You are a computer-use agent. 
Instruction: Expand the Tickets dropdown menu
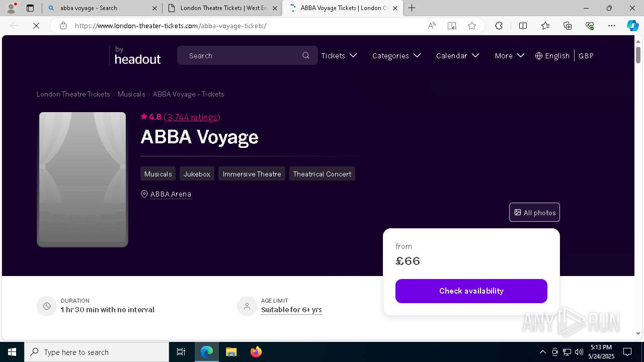coord(339,56)
